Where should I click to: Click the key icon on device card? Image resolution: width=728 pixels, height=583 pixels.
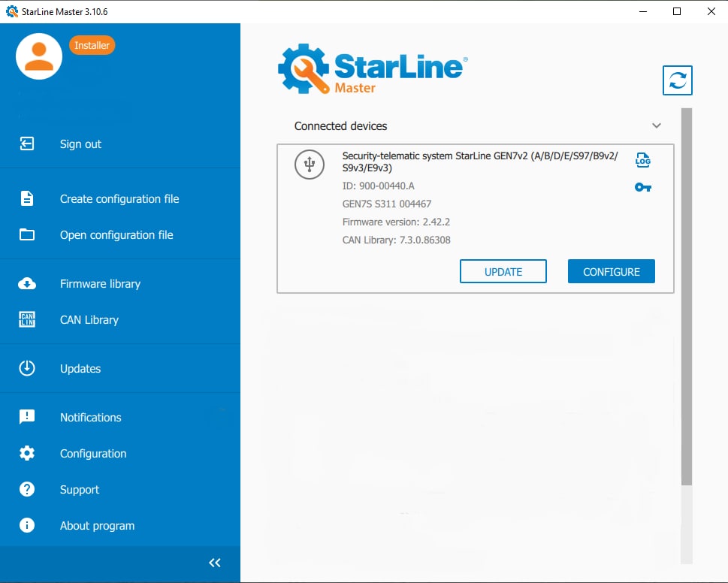pos(642,187)
